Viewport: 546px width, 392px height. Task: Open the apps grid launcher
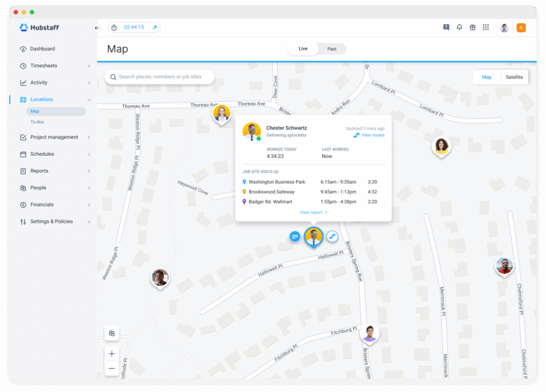coord(486,27)
